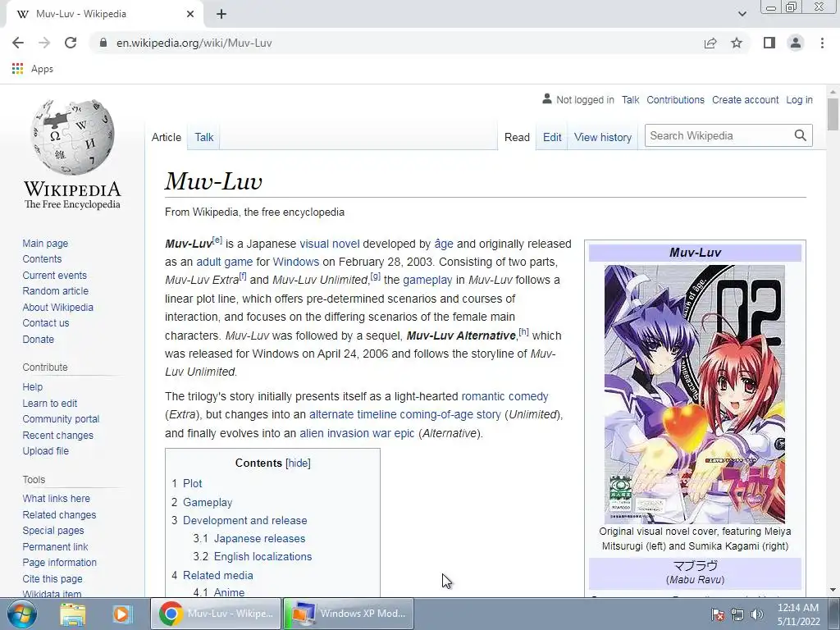Open the View history tab
This screenshot has height=630, width=840.
[603, 137]
